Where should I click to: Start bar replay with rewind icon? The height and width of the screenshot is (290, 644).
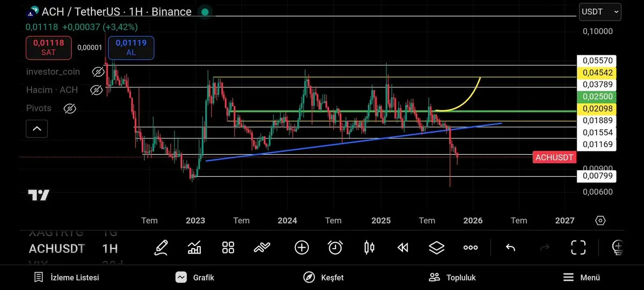tap(403, 247)
